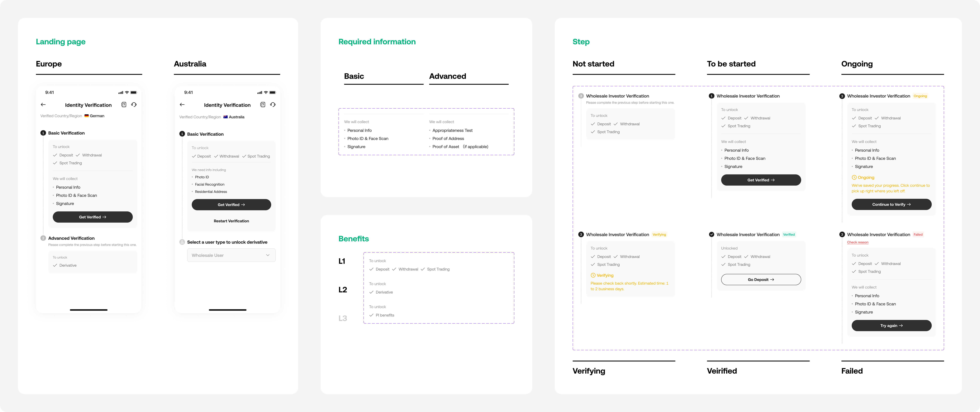The width and height of the screenshot is (980, 412).
Task: Tap the back arrow in the Australia phone
Action: (x=182, y=104)
